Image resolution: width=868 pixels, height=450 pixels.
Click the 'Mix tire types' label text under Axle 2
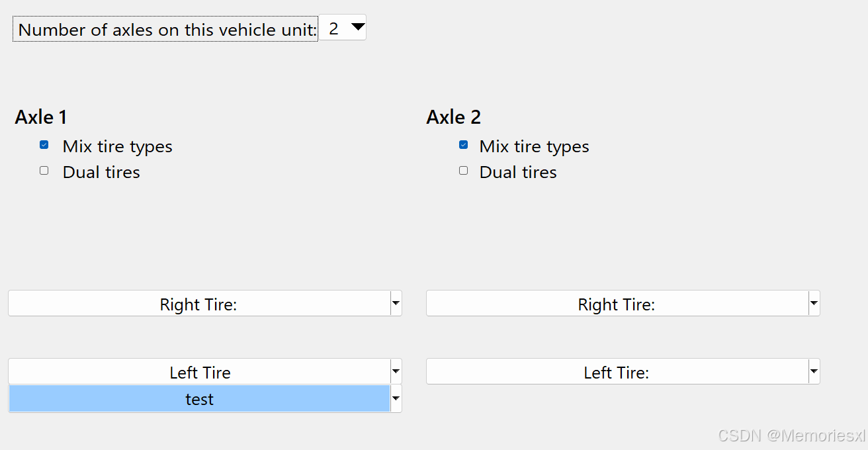[534, 146]
